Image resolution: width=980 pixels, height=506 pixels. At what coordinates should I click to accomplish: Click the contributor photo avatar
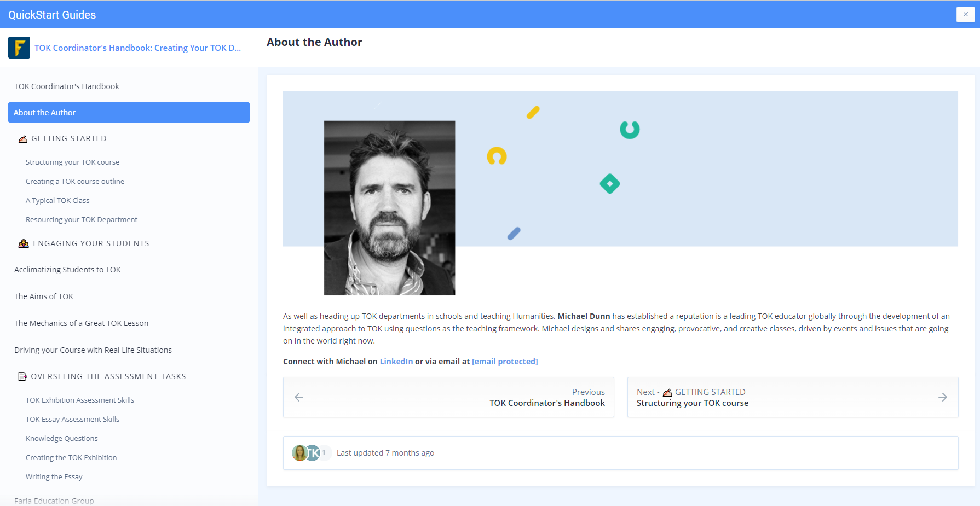click(299, 453)
